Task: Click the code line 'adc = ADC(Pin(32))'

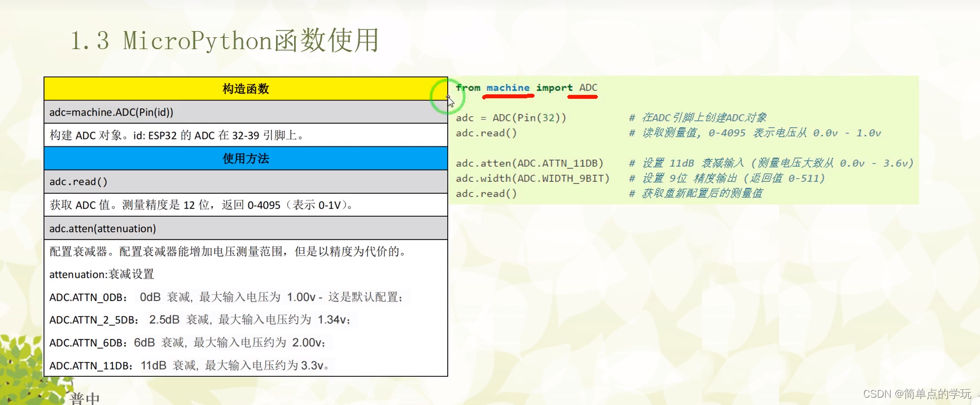Action: pyautogui.click(x=511, y=117)
